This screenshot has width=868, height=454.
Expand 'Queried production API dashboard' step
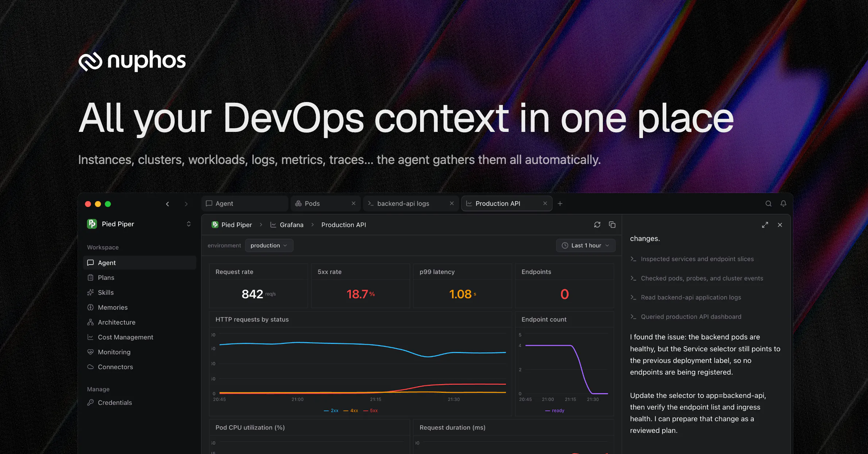[x=686, y=317]
